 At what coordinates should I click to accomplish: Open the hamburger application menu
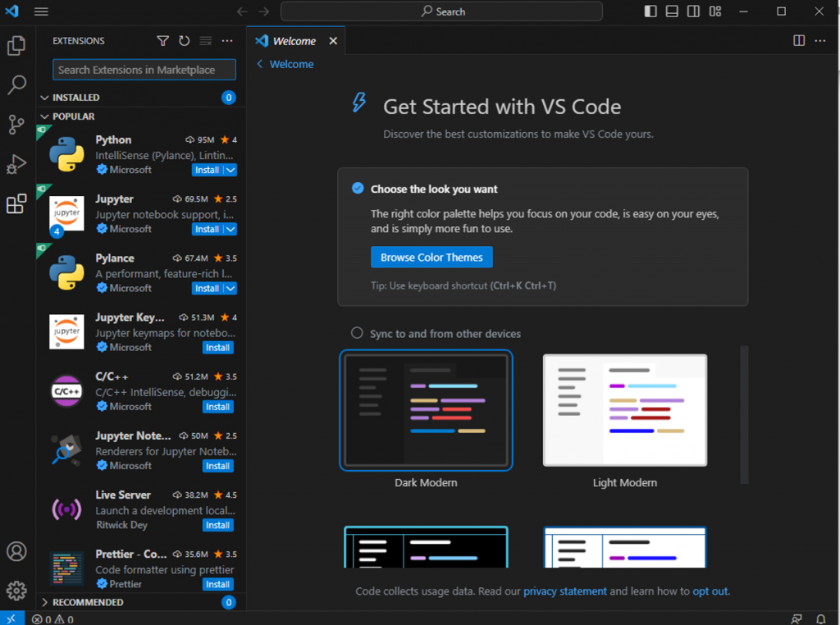[x=41, y=11]
